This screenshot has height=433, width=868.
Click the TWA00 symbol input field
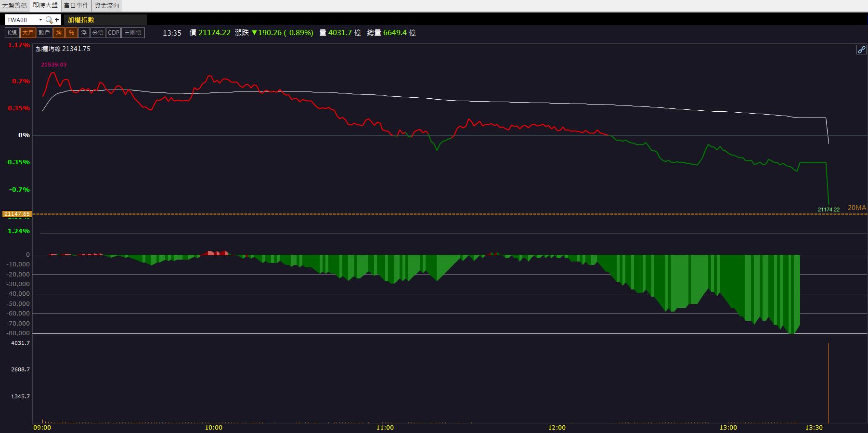click(22, 20)
